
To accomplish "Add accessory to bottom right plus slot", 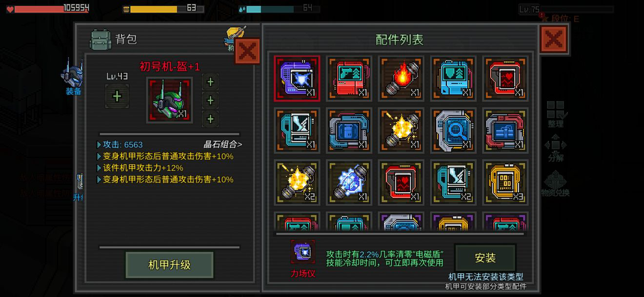I will [x=210, y=119].
